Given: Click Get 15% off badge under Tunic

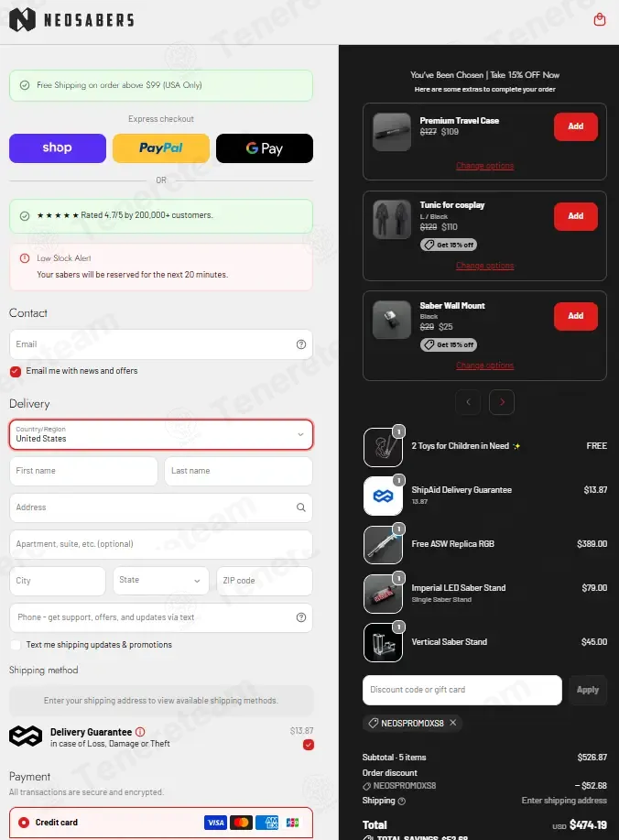Looking at the screenshot, I should click(x=449, y=245).
